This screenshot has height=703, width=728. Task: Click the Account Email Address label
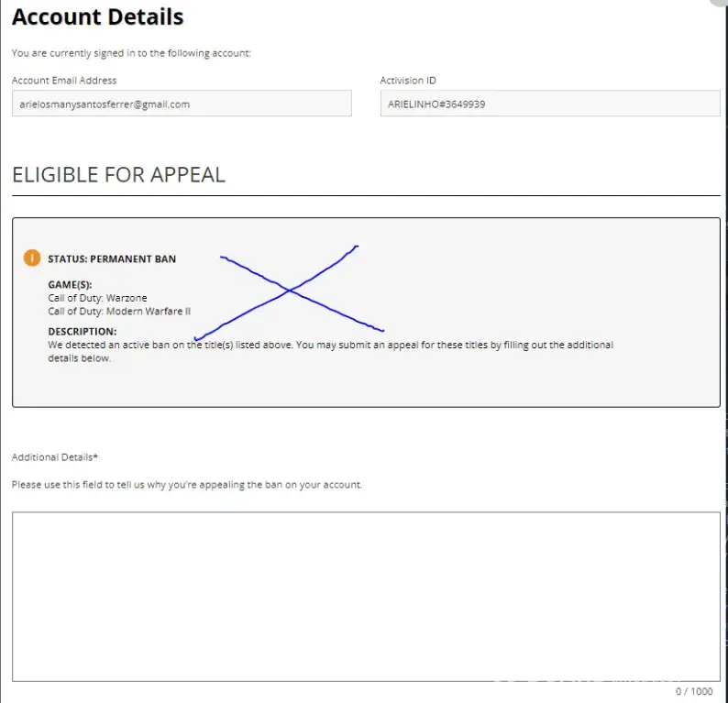point(64,81)
